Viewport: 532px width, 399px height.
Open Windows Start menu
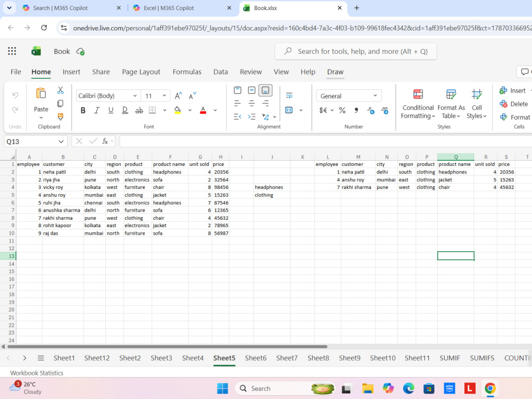[222, 388]
